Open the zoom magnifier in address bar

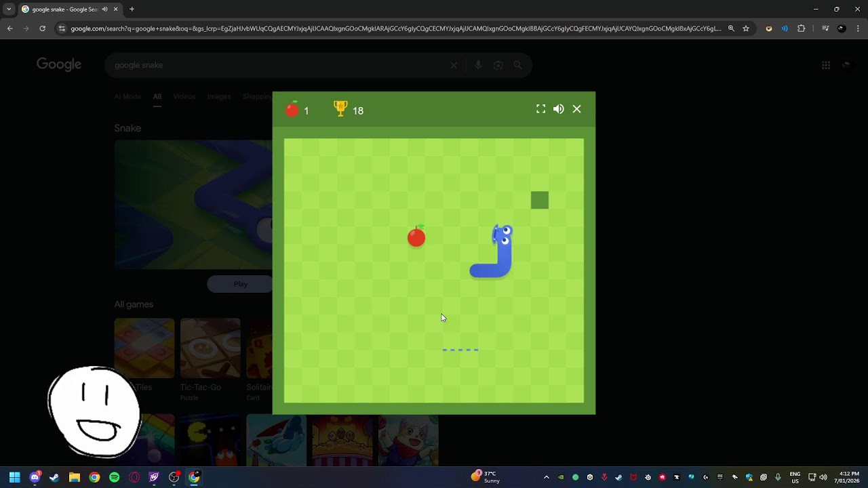[x=731, y=28]
